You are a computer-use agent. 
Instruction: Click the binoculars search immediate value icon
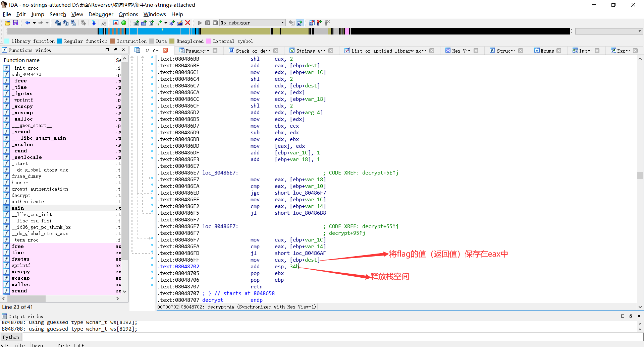58,23
